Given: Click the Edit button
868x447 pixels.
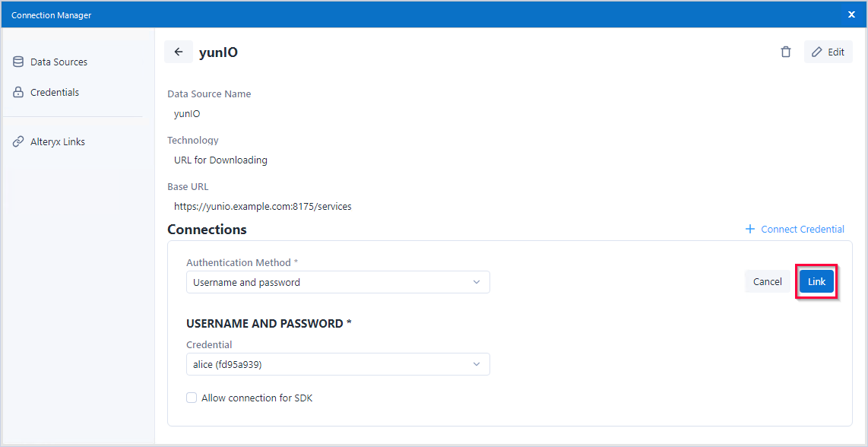Looking at the screenshot, I should 828,52.
